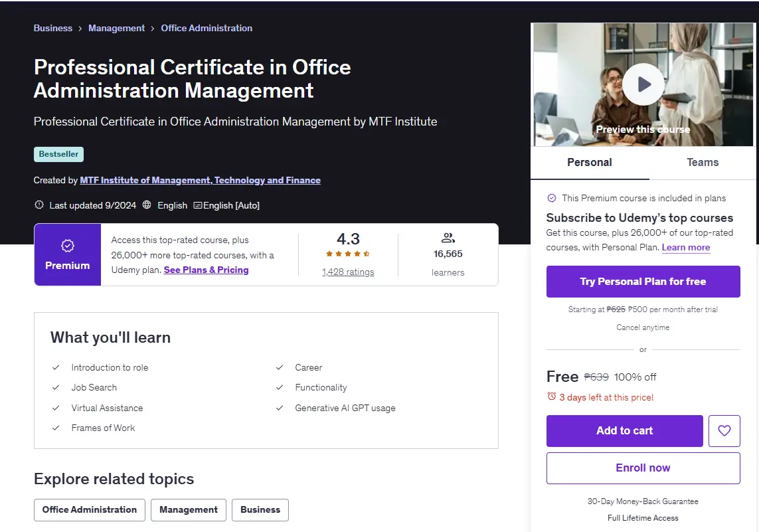
Task: Click the Free price label
Action: click(562, 377)
